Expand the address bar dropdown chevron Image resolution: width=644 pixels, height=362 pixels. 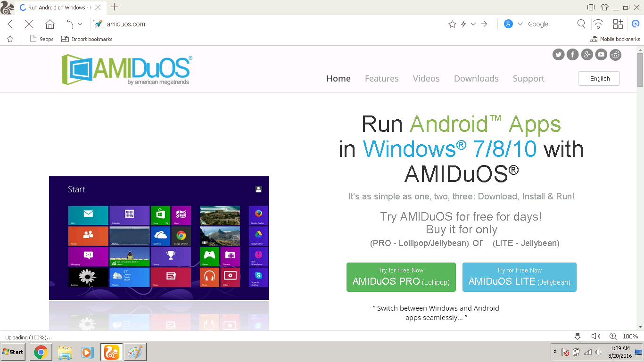(473, 24)
